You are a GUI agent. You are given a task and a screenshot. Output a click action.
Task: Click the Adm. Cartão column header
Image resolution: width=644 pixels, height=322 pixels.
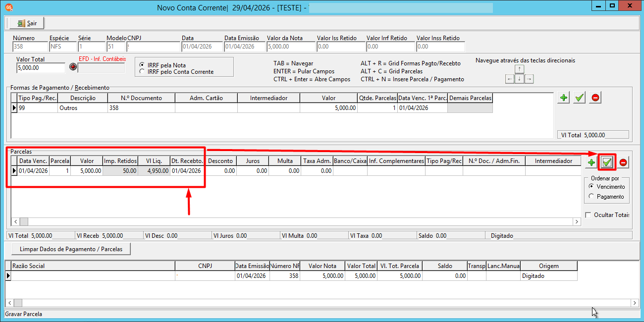[206, 98]
